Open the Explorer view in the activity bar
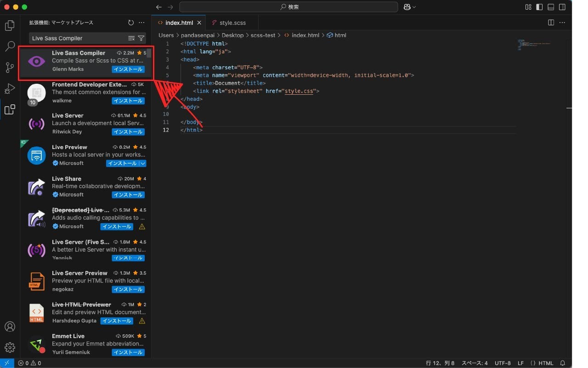 (10, 26)
